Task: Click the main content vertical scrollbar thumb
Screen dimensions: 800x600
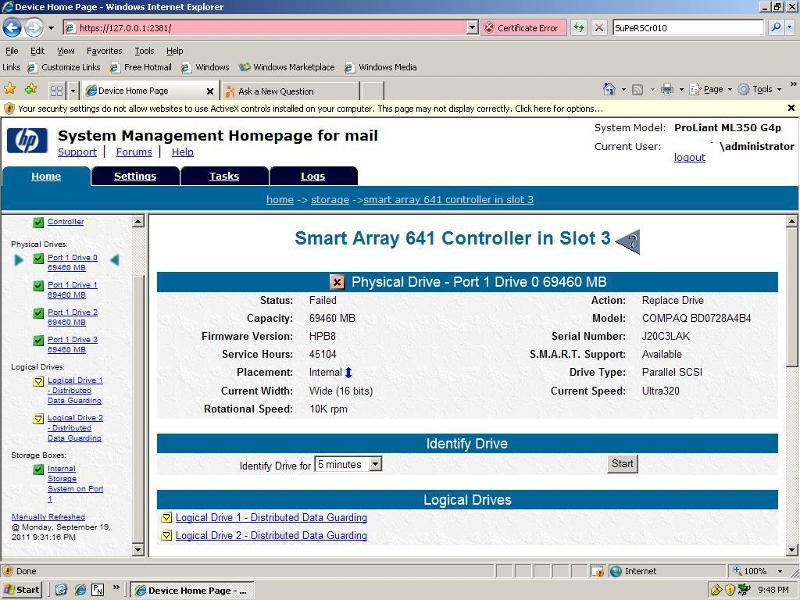Action: (791, 297)
